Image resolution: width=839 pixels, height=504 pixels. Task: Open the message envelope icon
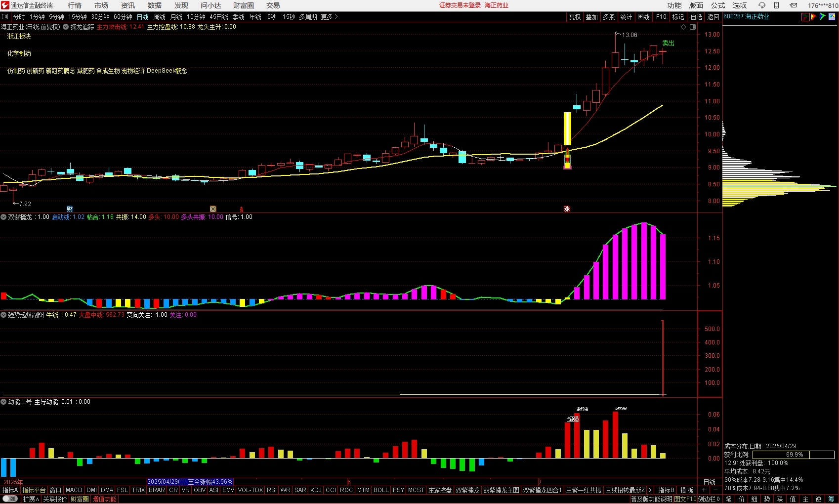pyautogui.click(x=793, y=5)
